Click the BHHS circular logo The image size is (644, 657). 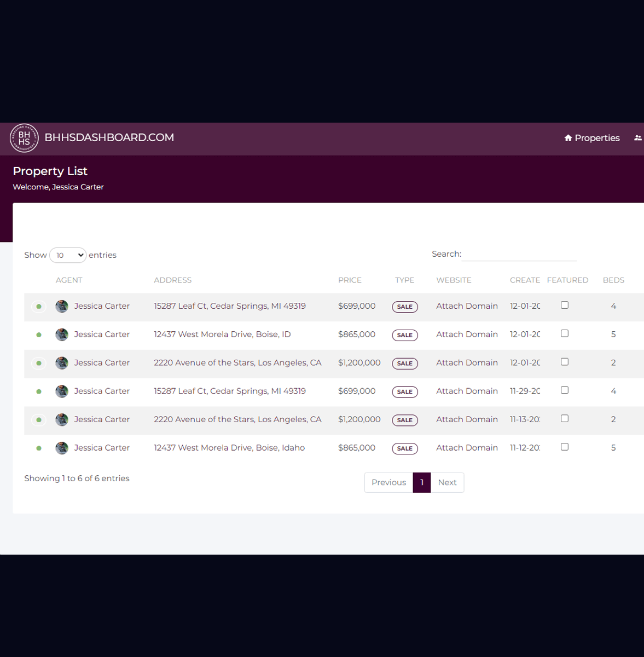pyautogui.click(x=24, y=138)
